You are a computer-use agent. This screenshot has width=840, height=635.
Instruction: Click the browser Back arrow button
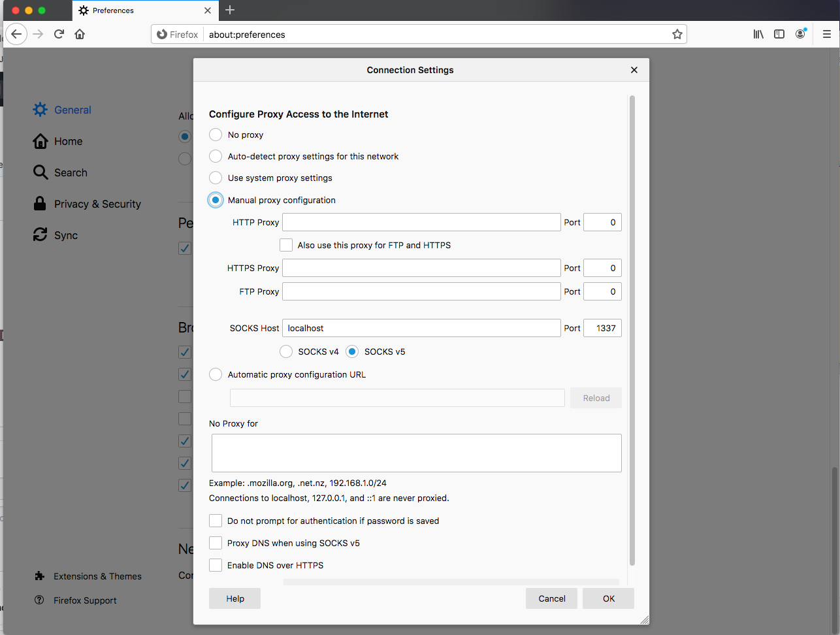(x=16, y=34)
